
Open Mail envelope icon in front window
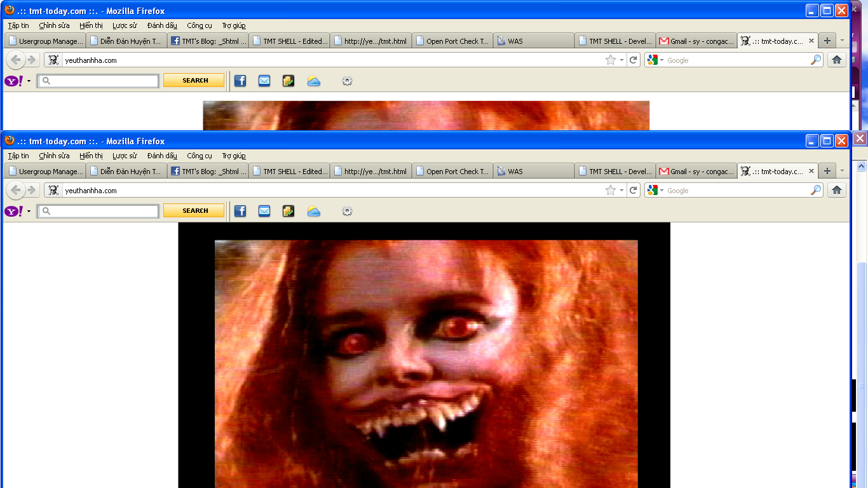(x=264, y=211)
